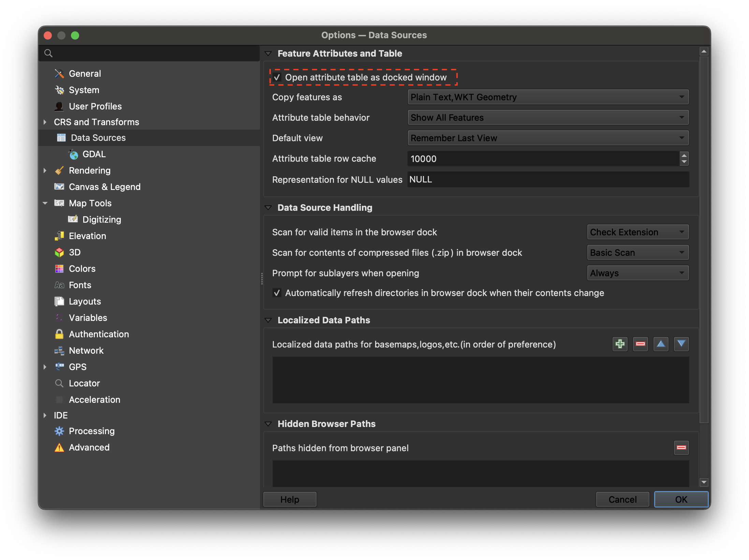Select the GDAL globe icon in sidebar
Viewport: 749px width, 560px height.
pyautogui.click(x=74, y=154)
